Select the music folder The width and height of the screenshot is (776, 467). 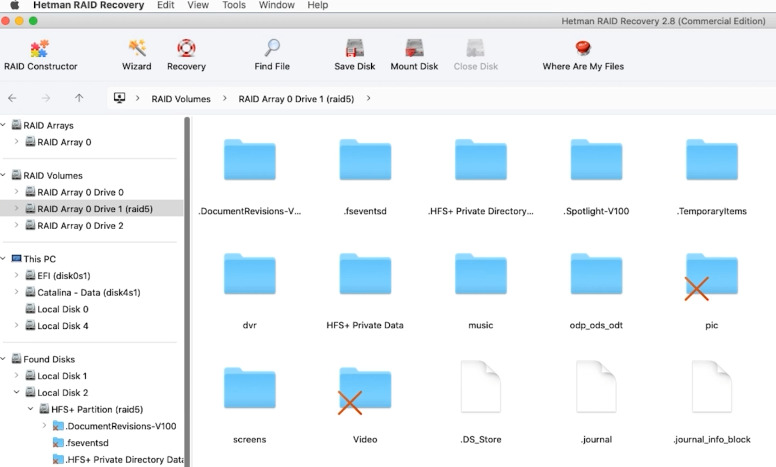click(481, 274)
